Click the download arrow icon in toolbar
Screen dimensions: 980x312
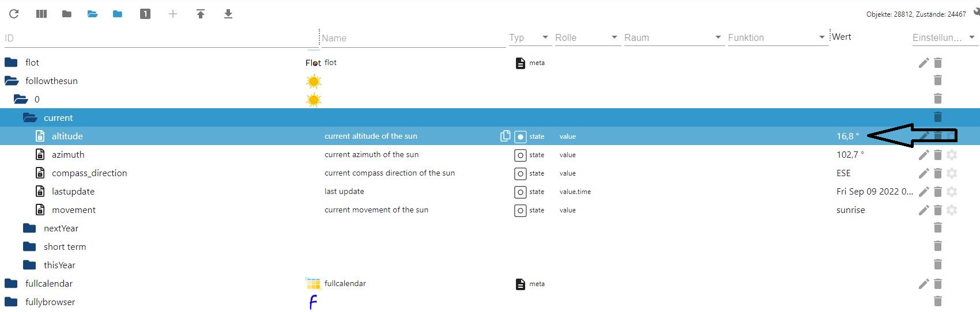pyautogui.click(x=228, y=14)
